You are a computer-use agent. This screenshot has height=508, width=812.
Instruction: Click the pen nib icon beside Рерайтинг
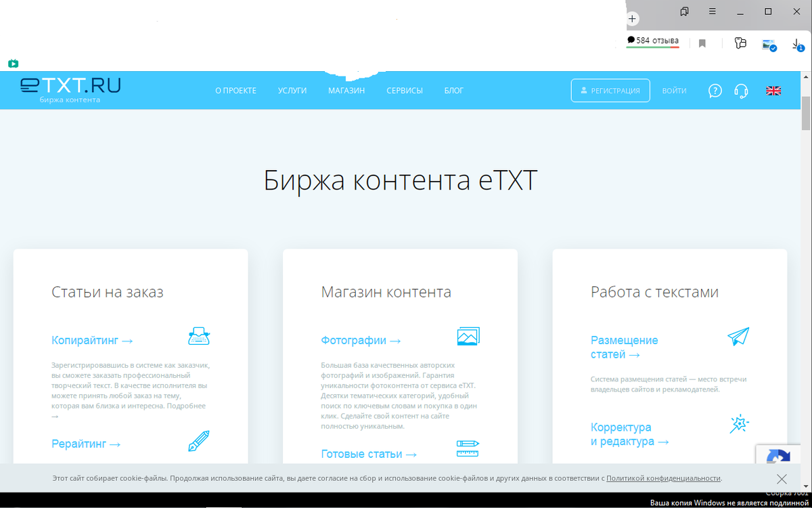pos(199,441)
